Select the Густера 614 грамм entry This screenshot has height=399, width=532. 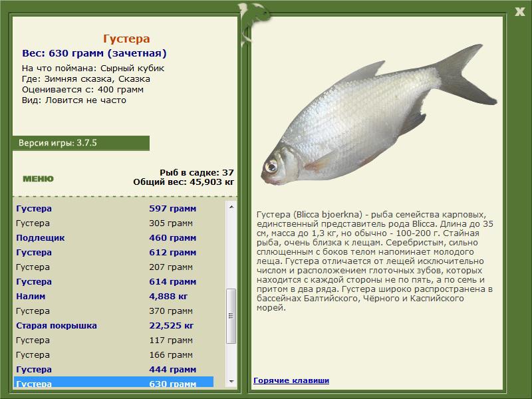114,281
